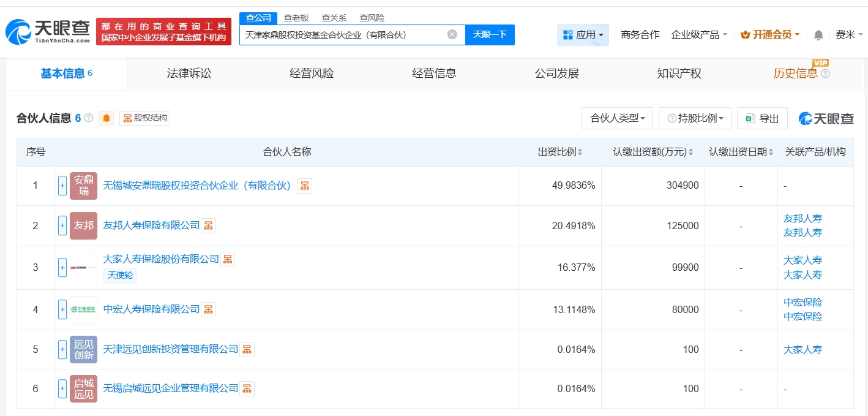
Task: Open 无锡城安鼎瑞股权投资合伙企业 link
Action: [x=197, y=186]
